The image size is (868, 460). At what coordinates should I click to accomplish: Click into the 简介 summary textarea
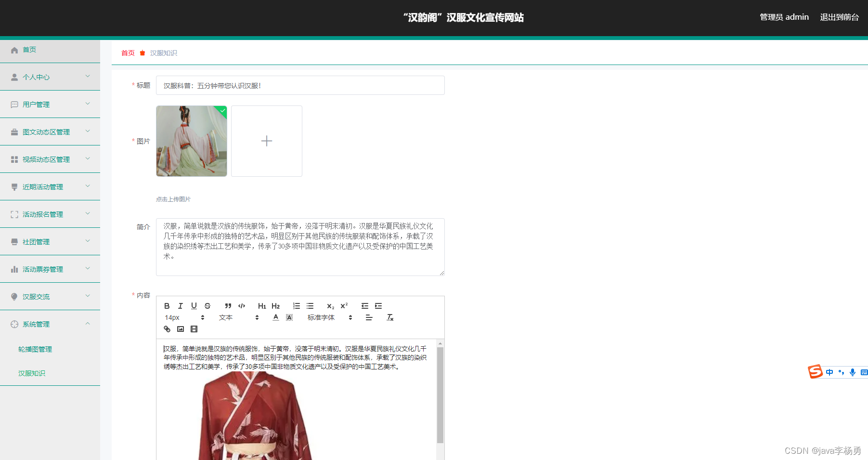click(300, 247)
